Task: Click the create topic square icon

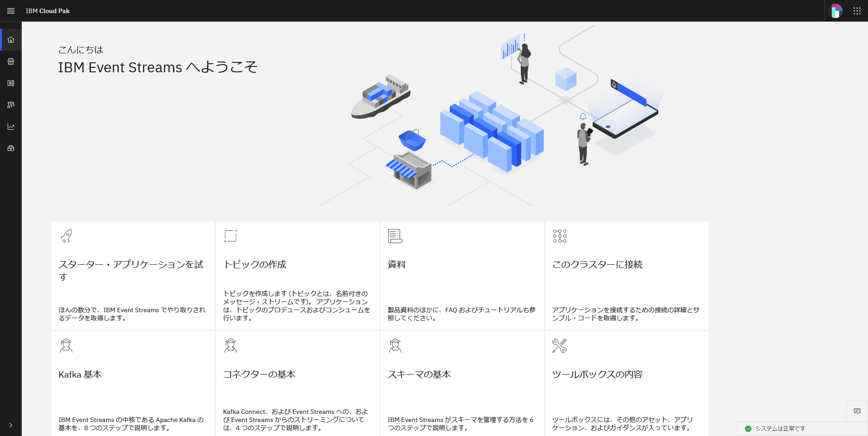Action: click(231, 236)
